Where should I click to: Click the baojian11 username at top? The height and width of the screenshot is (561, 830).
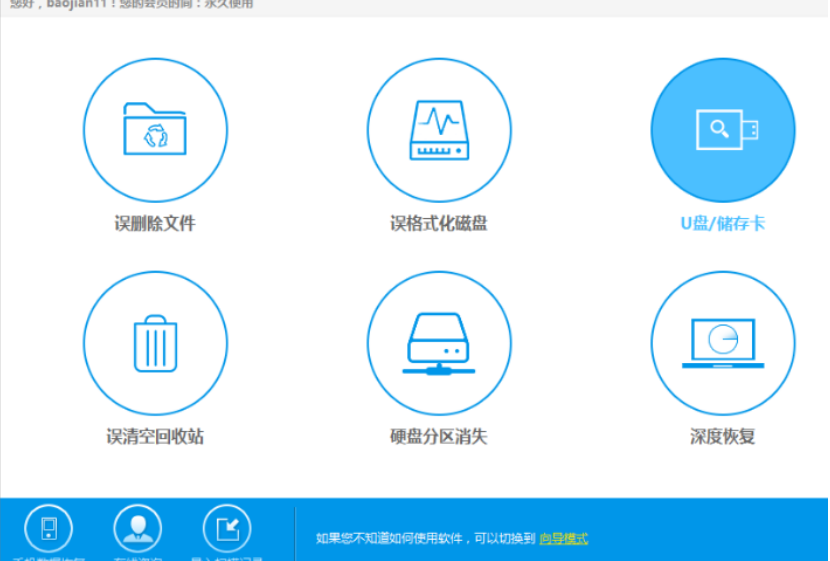77,4
